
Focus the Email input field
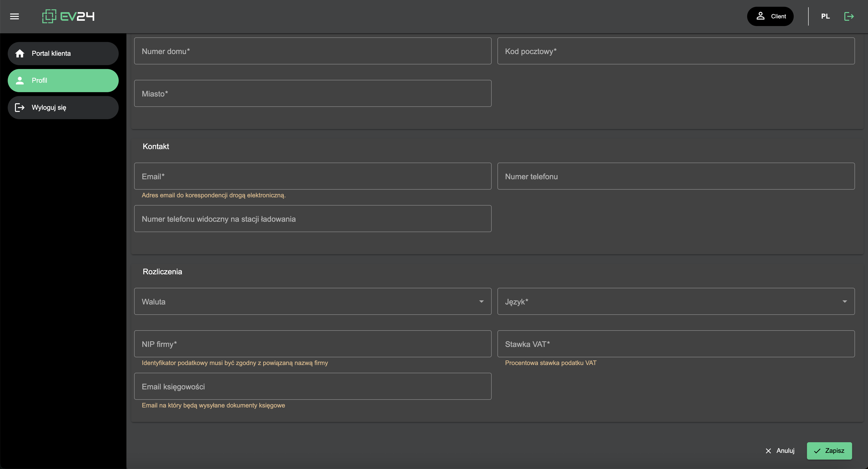click(x=312, y=176)
